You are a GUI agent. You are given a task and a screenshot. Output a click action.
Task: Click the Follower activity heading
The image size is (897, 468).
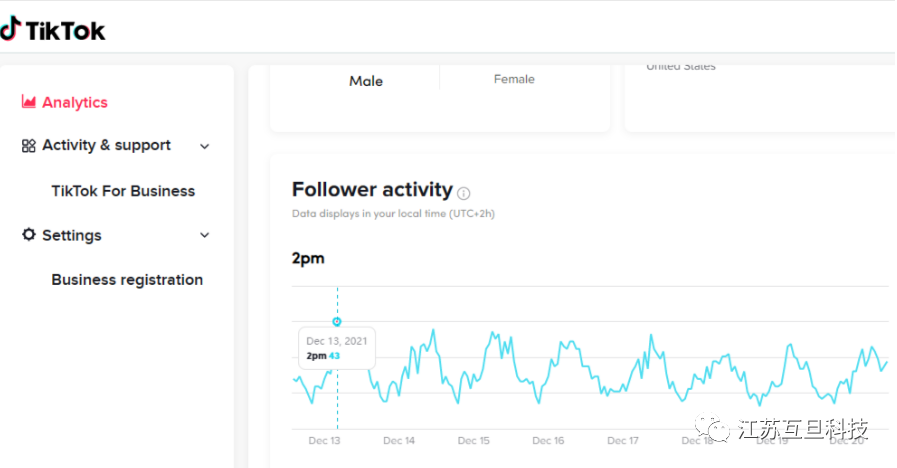372,190
